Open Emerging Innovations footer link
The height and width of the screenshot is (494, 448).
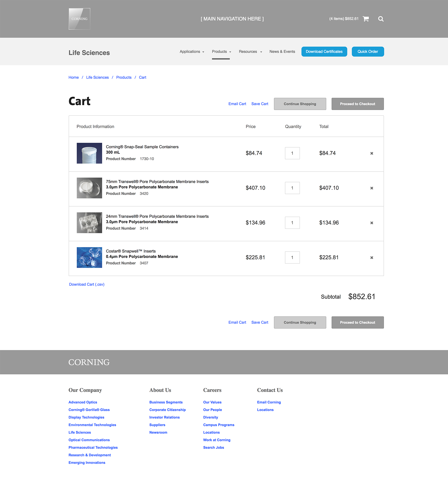87,462
